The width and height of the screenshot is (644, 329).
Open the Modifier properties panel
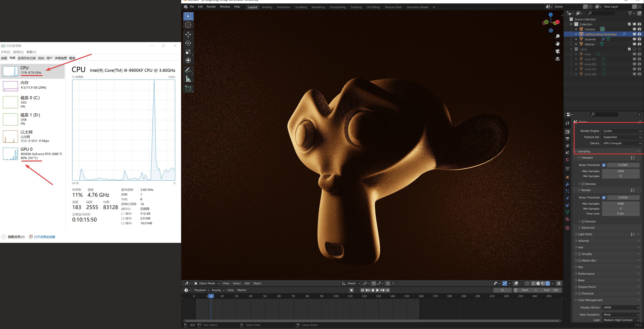tap(567, 184)
